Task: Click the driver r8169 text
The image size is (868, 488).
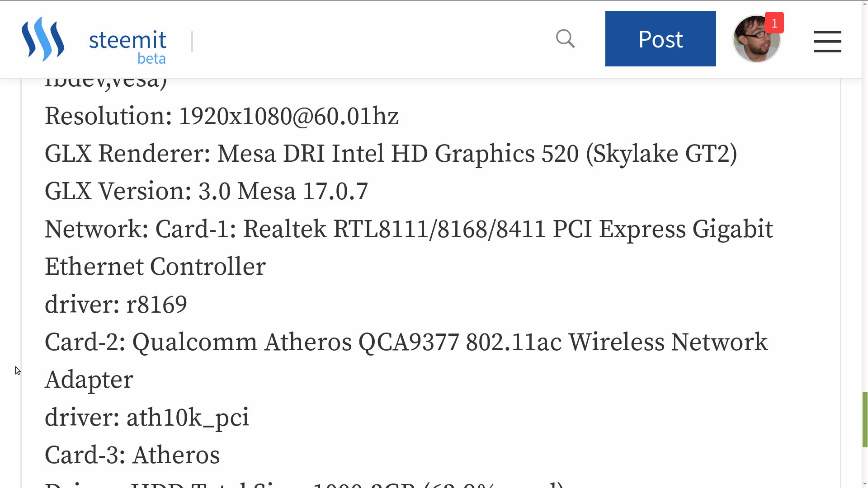Action: pos(116,305)
